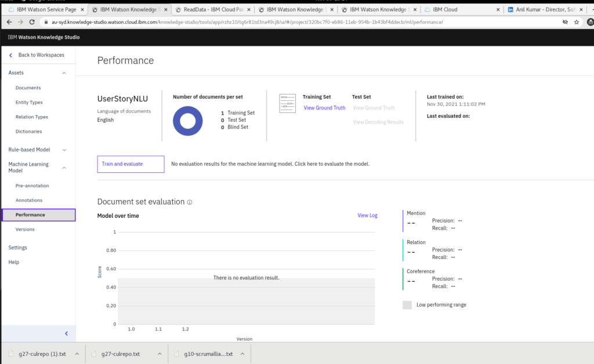This screenshot has height=364, width=594.
Task: Click the Training Set document list icon
Action: 287,103
